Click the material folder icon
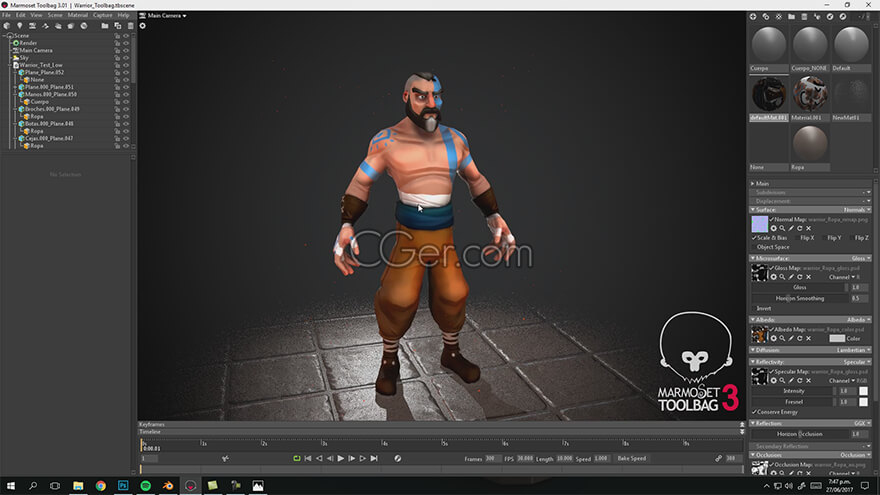The height and width of the screenshot is (495, 880). tap(791, 17)
